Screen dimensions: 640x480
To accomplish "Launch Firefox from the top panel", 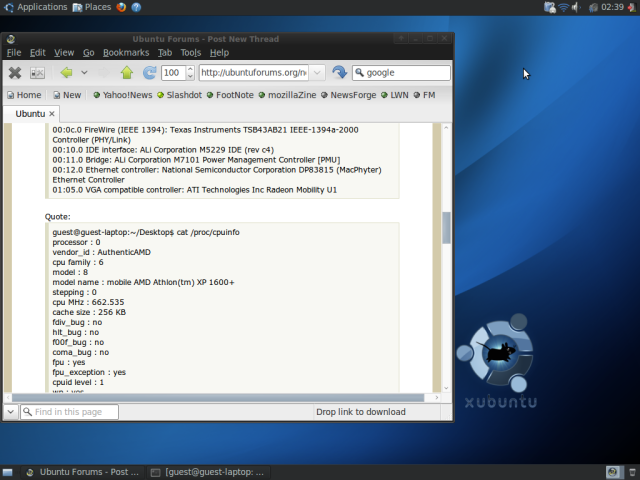I will [121, 7].
